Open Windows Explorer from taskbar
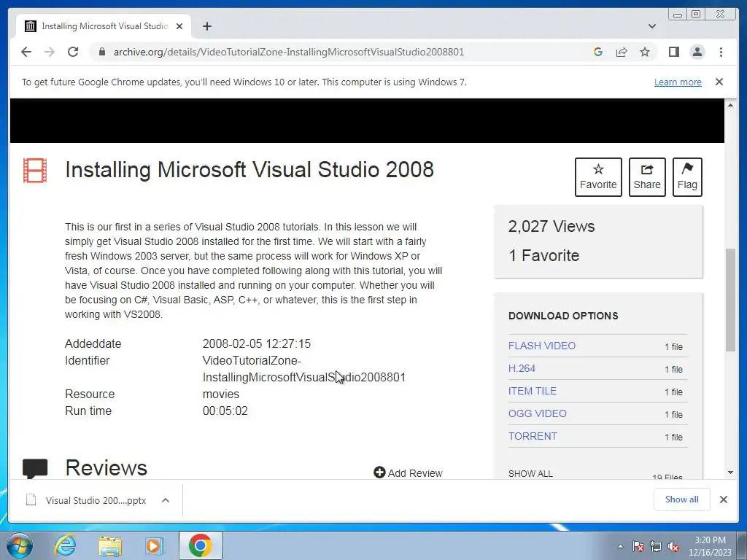 point(110,545)
